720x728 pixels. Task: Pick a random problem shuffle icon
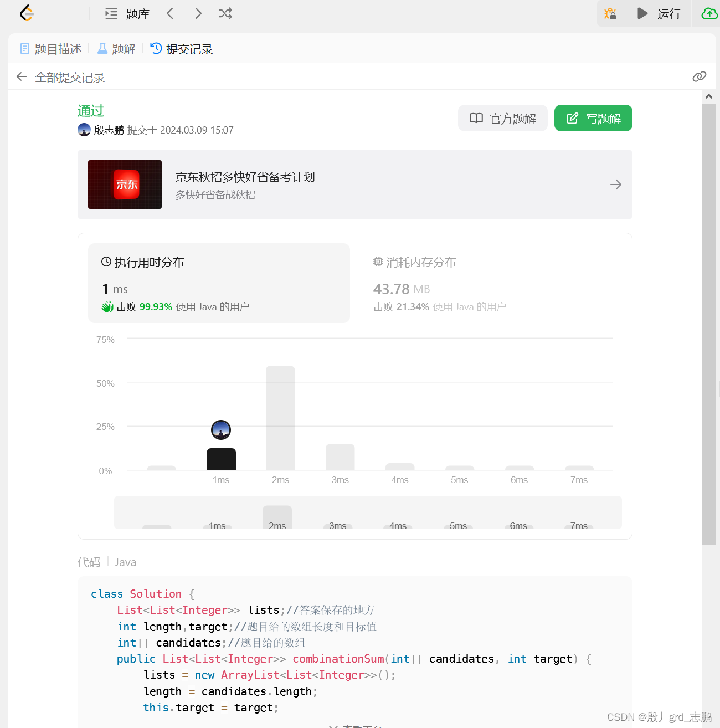(x=225, y=13)
